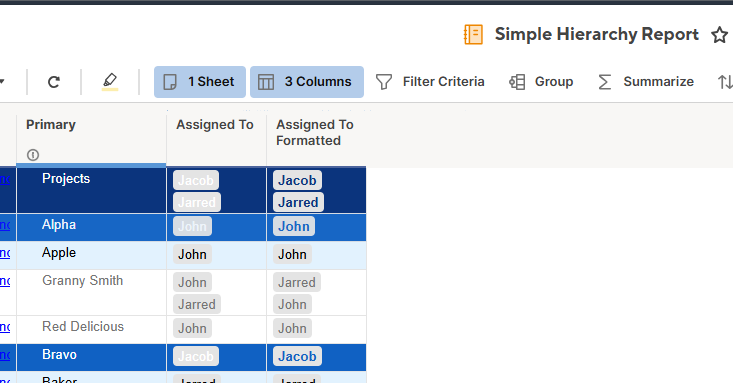Open the 3 Columns chooser
733x383 pixels.
click(x=307, y=82)
